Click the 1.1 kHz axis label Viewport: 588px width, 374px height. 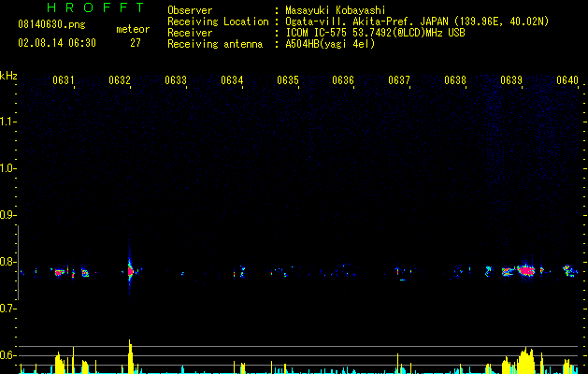(7, 122)
